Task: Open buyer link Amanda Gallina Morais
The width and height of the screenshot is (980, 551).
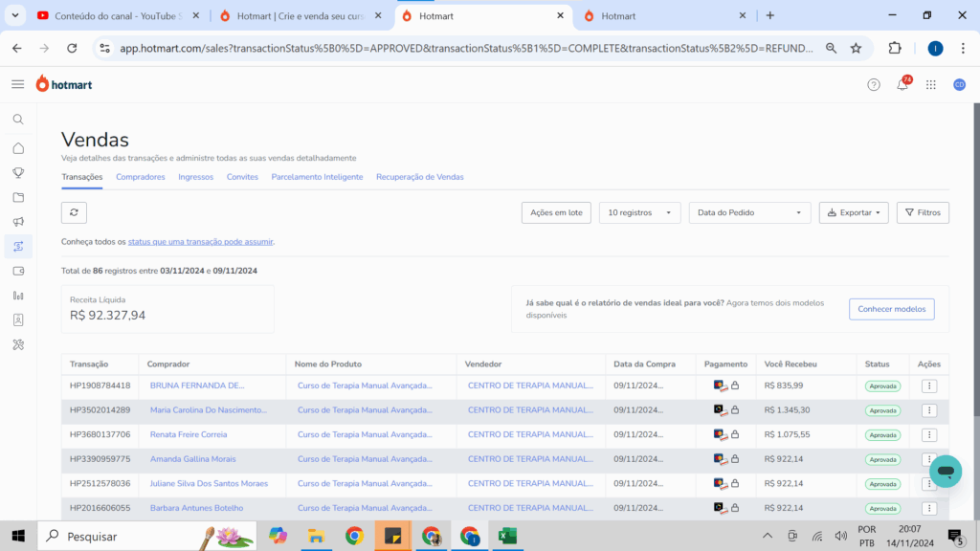Action: click(193, 459)
